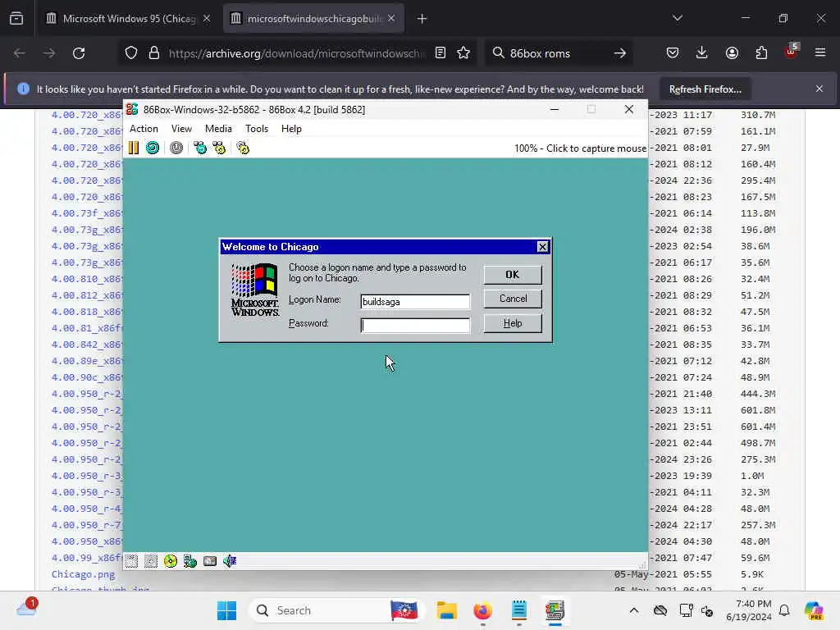Open 86Box View menu
This screenshot has width=840, height=630.
(x=181, y=129)
